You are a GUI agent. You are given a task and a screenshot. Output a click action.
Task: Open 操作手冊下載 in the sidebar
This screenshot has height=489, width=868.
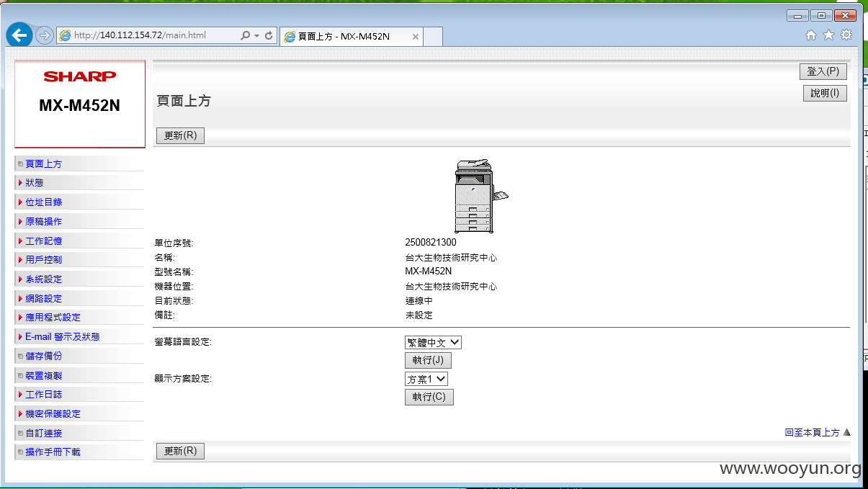(x=53, y=452)
